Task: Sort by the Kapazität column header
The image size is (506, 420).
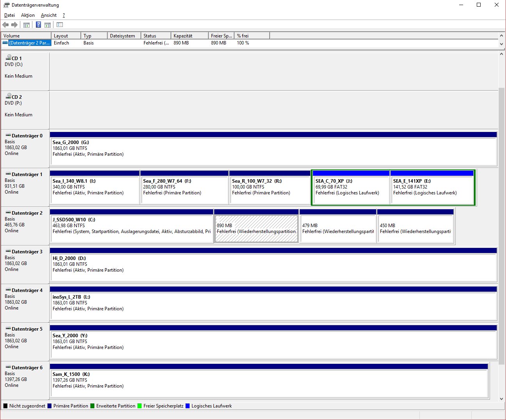Action: (x=190, y=36)
